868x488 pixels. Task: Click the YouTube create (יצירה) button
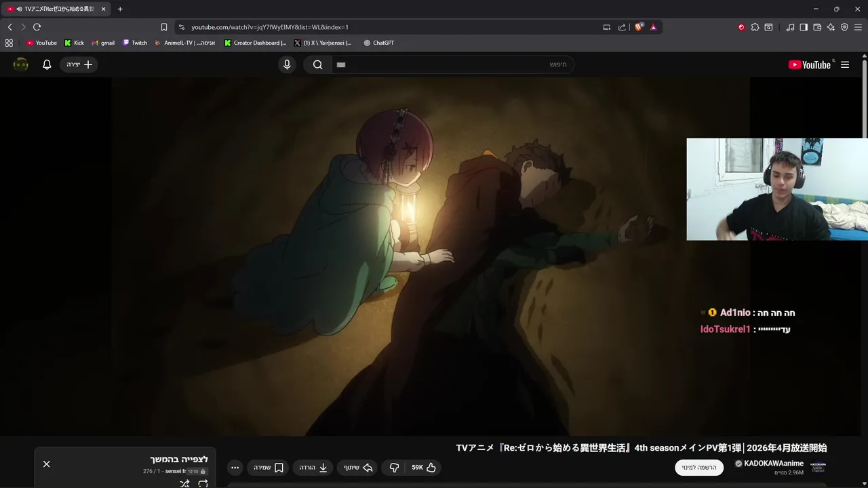79,64
